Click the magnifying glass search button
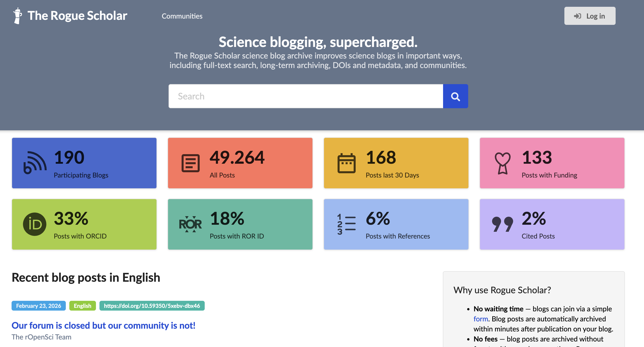Viewport: 644px width, 347px height. [x=455, y=96]
